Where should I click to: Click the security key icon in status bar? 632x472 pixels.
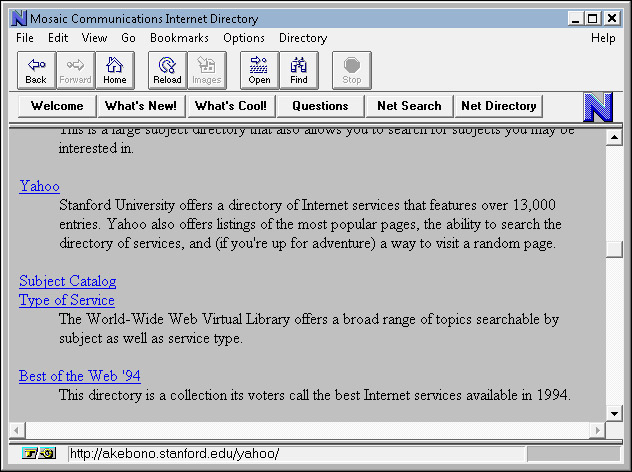pos(39,453)
